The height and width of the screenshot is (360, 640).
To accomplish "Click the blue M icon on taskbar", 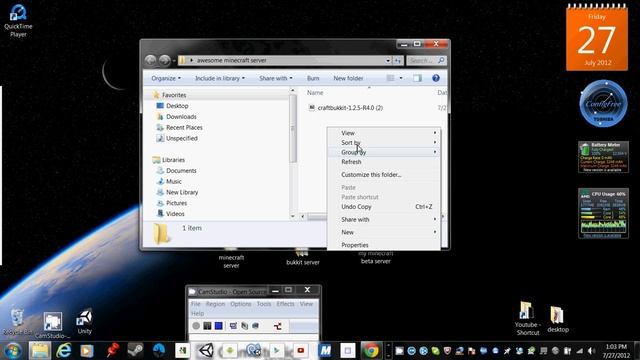I will coord(325,350).
